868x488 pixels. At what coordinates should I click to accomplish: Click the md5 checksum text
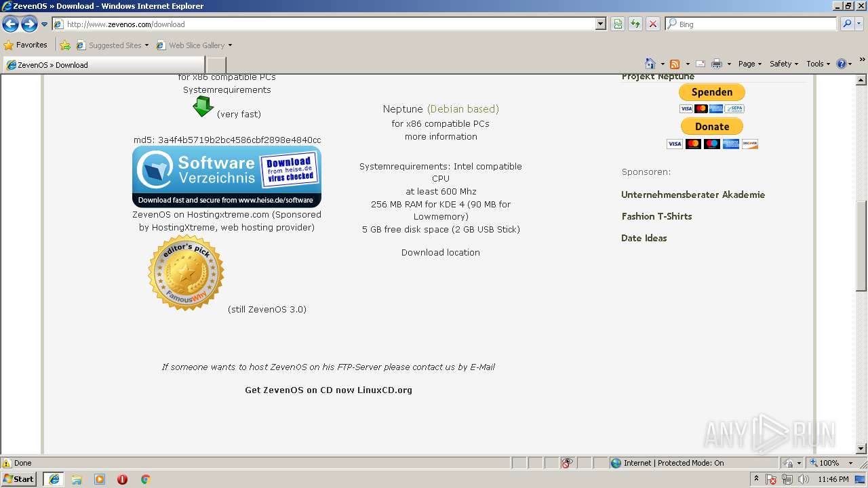point(226,140)
